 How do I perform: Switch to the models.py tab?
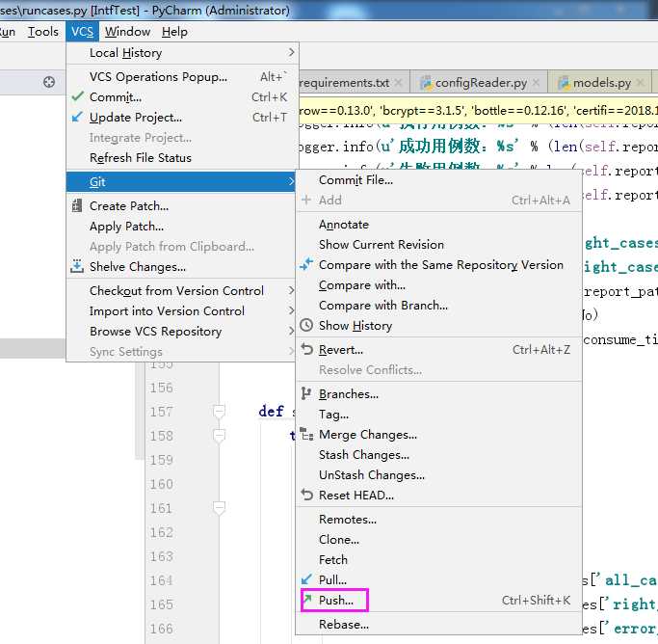coord(602,83)
